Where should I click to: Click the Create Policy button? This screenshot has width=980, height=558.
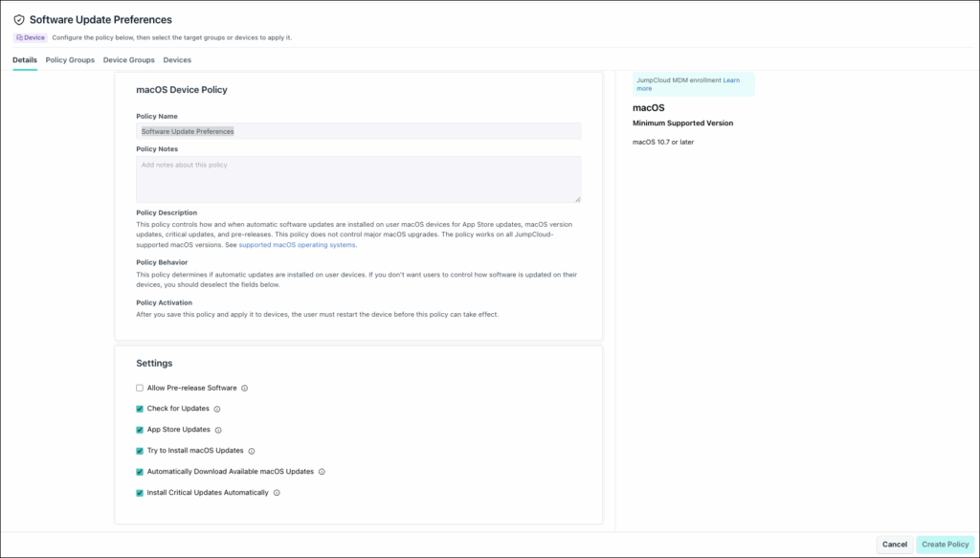click(x=945, y=545)
